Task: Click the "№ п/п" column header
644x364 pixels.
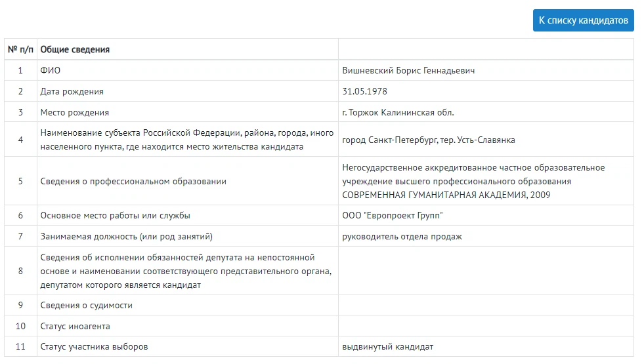Action: [x=20, y=49]
